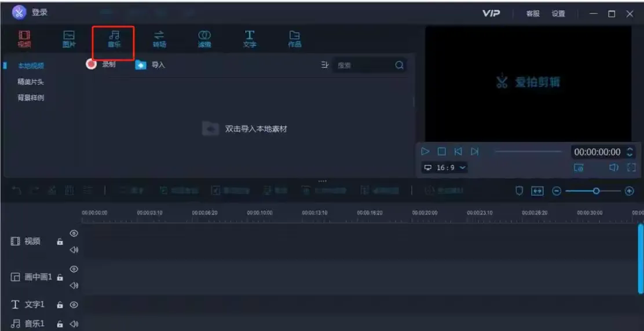Select 精美片头 in the sidebar

point(31,82)
